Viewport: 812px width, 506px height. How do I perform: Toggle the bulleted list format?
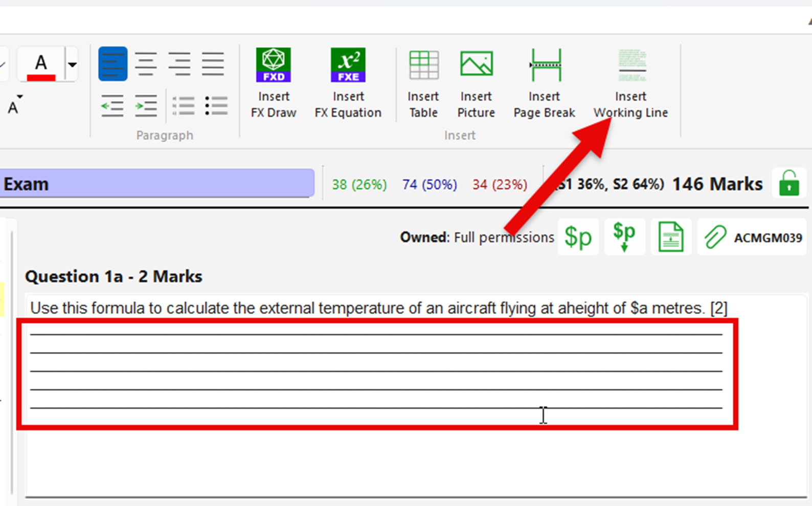(x=216, y=106)
